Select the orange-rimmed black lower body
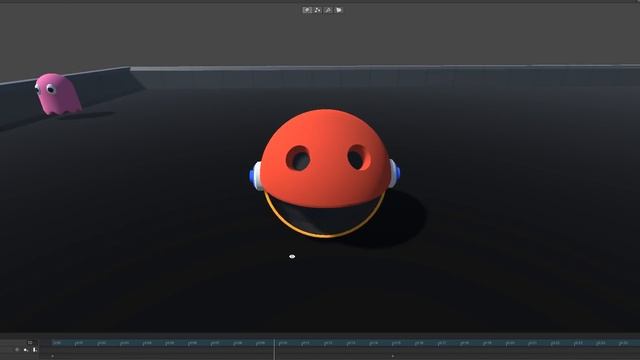 point(324,216)
